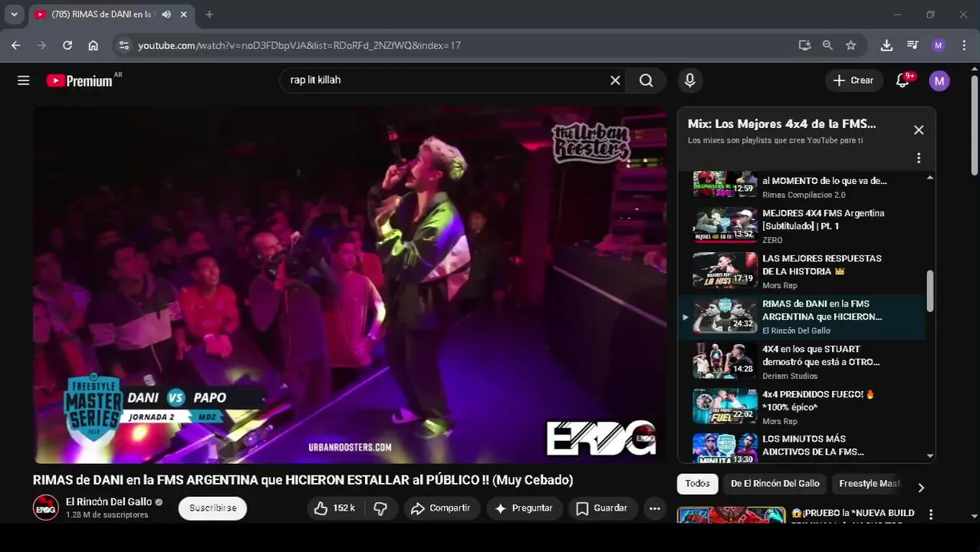Viewport: 980px width, 552px height.
Task: Open El Rincón Del Gallo channel name
Action: pyautogui.click(x=109, y=501)
